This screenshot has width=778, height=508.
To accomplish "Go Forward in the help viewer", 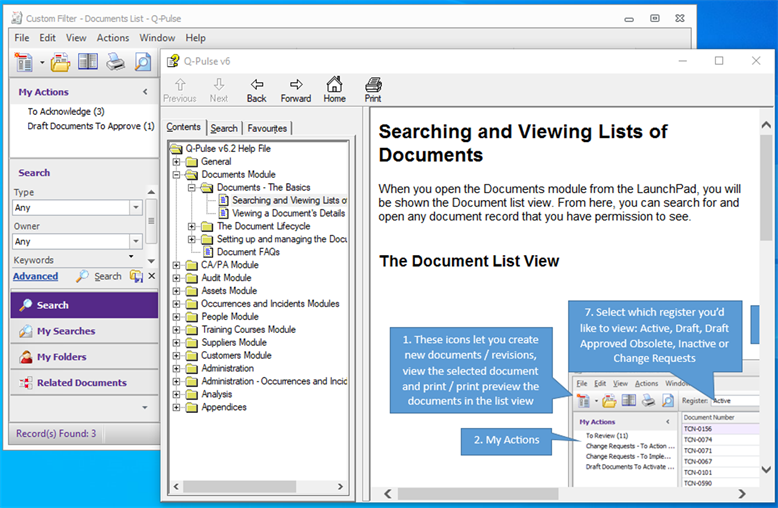I will [296, 90].
